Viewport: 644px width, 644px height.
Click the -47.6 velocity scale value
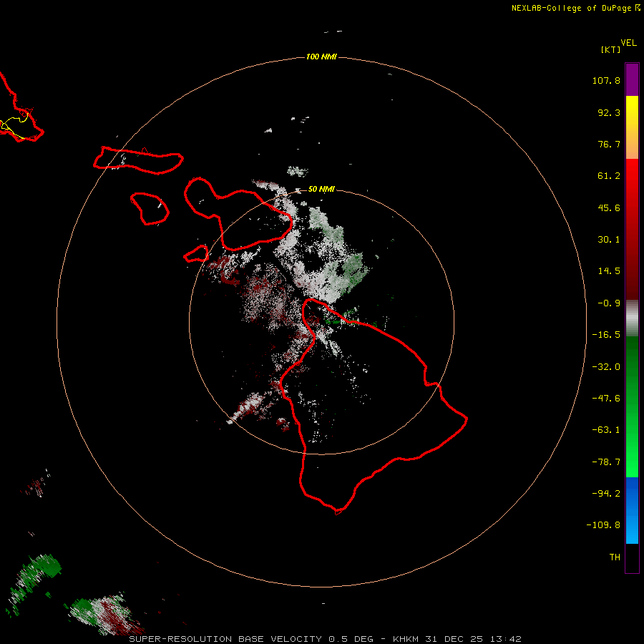606,399
